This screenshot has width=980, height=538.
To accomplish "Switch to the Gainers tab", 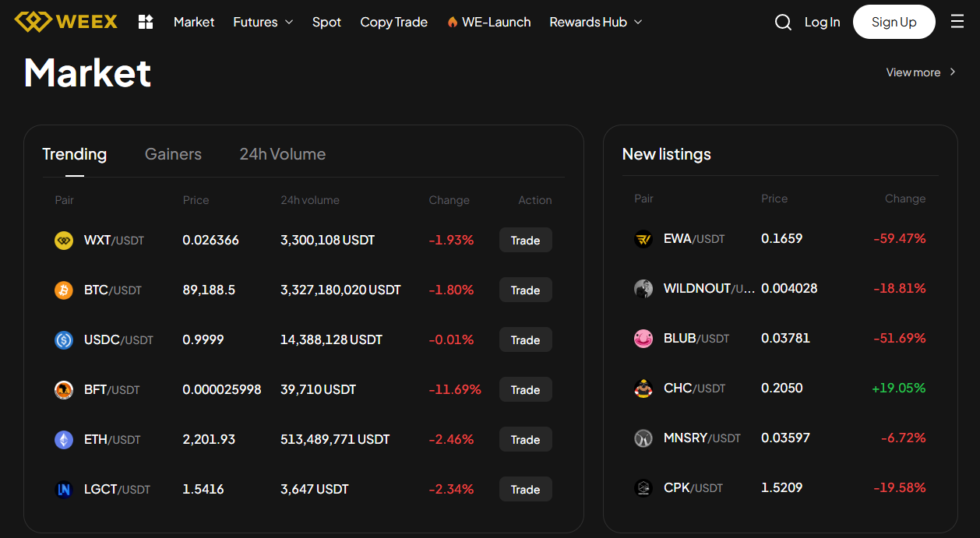I will pyautogui.click(x=173, y=154).
